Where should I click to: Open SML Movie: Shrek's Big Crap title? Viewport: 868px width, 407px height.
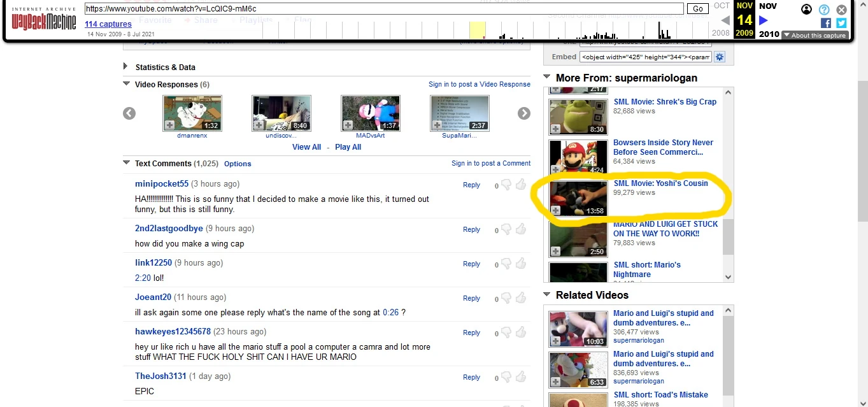pos(665,102)
